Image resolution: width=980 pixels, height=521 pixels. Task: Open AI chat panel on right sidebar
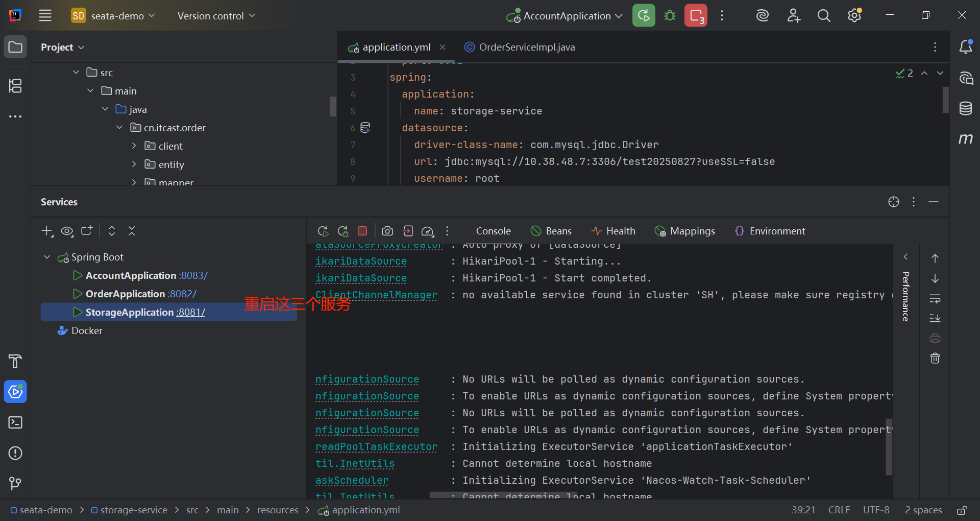pyautogui.click(x=966, y=78)
